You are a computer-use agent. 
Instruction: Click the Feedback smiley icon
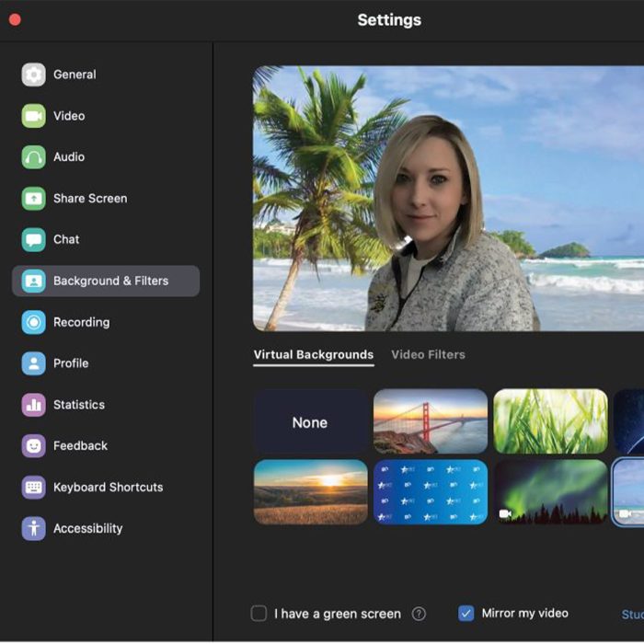point(33,446)
